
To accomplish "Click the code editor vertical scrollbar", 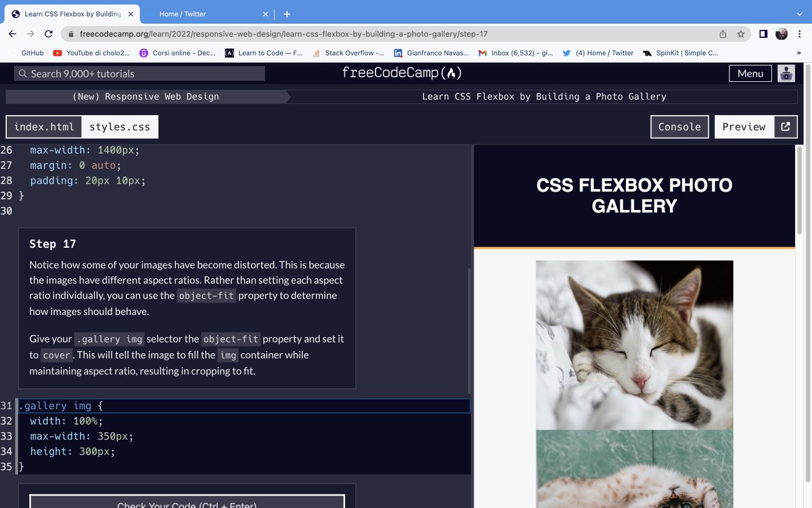I will coord(469,331).
